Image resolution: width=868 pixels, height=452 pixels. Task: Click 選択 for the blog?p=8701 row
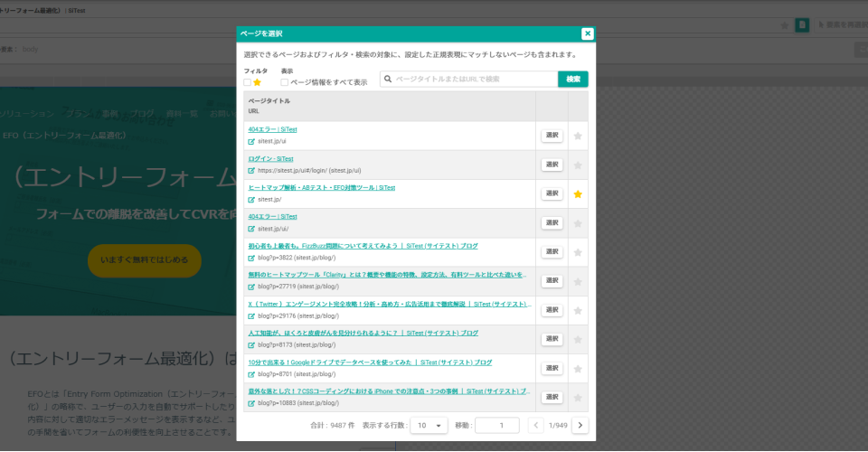[x=552, y=368]
